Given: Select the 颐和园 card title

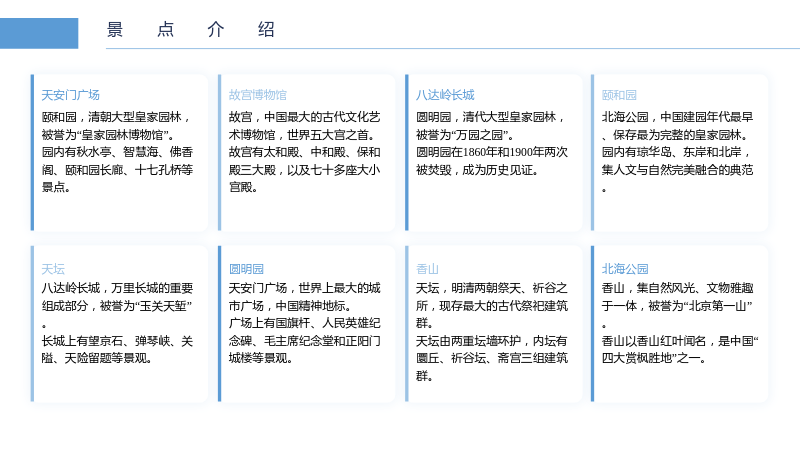Looking at the screenshot, I should [x=619, y=95].
